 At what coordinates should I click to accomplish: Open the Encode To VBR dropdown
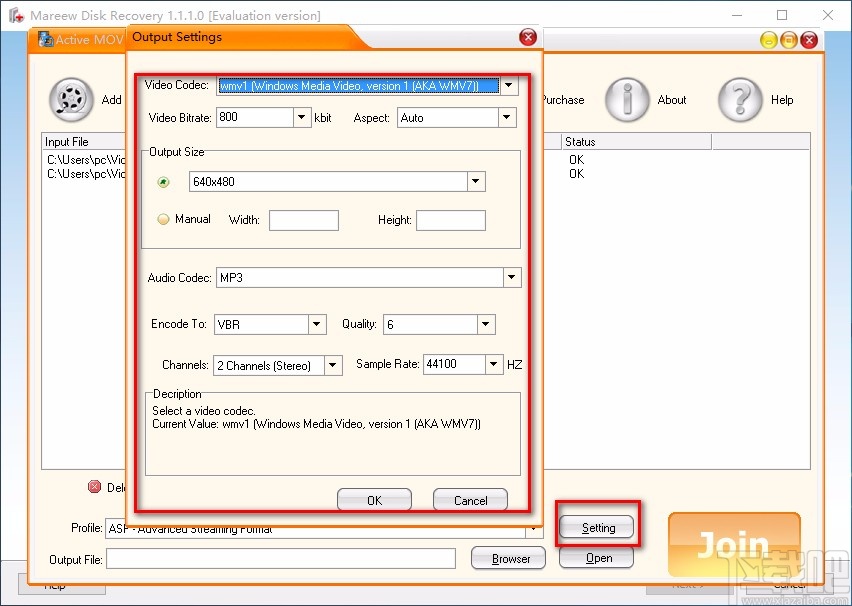(x=317, y=324)
